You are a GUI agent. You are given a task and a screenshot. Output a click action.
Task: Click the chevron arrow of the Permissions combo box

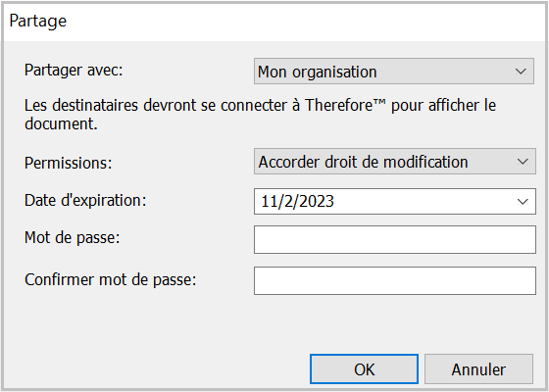(523, 162)
